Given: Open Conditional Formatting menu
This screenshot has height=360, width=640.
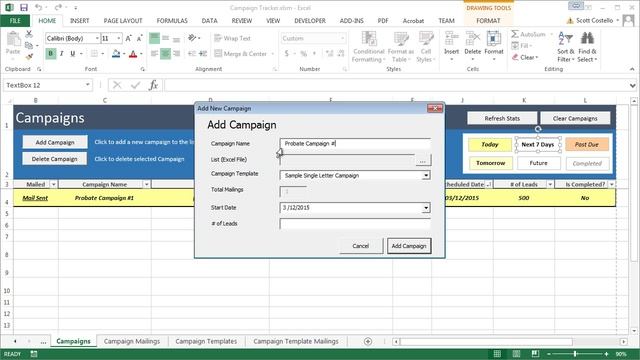Looking at the screenshot, I should point(369,47).
